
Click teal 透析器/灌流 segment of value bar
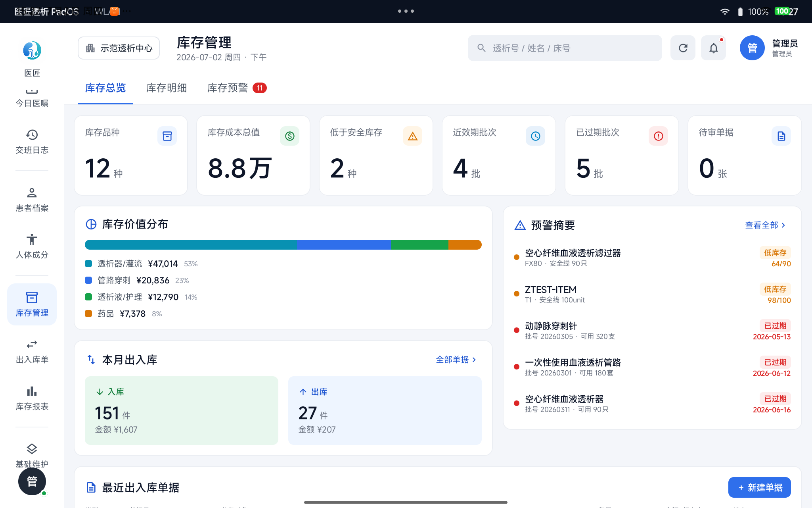[191, 244]
